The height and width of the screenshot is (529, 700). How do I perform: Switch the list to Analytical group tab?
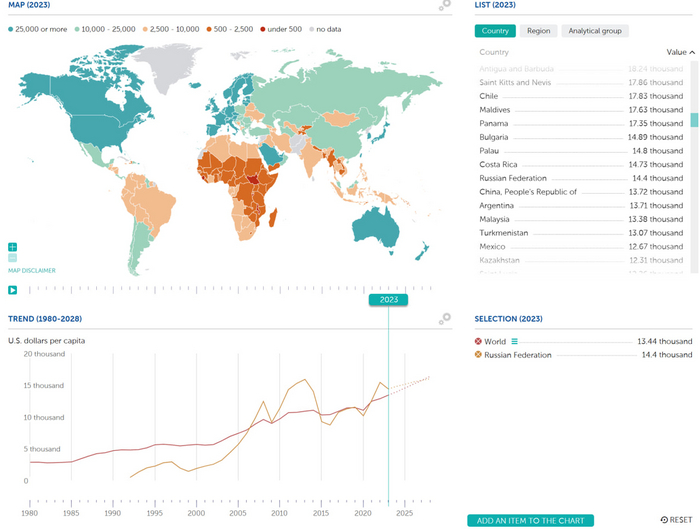[x=595, y=31]
